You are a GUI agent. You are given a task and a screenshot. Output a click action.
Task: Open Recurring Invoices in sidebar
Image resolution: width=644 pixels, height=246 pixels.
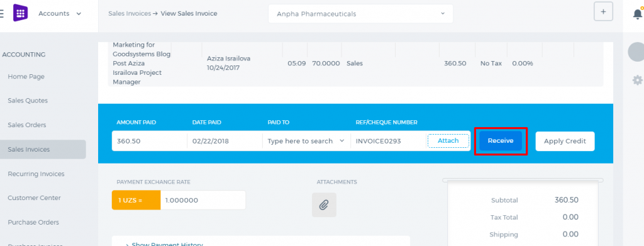(36, 174)
